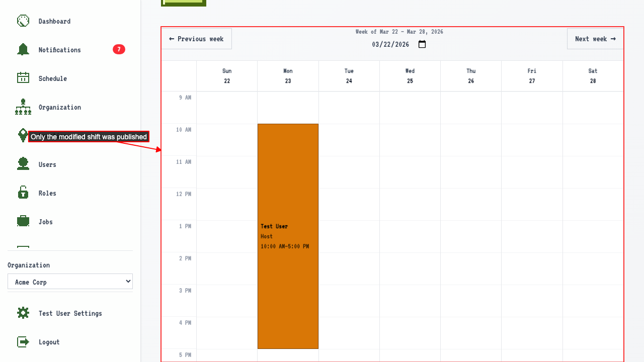Select the Thu 26 column header
The image size is (644, 362).
[471, 76]
